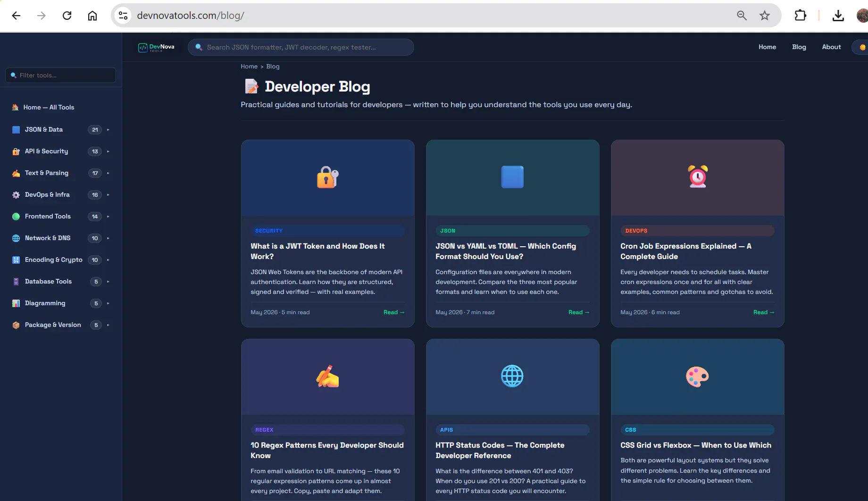Screen dimensions: 868x501
Task: Expand Network & DNS category arrow
Action: [x=108, y=238]
